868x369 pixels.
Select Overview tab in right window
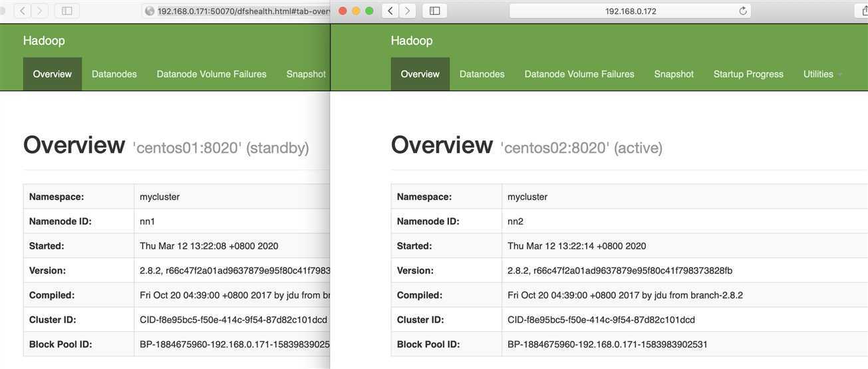coord(420,74)
